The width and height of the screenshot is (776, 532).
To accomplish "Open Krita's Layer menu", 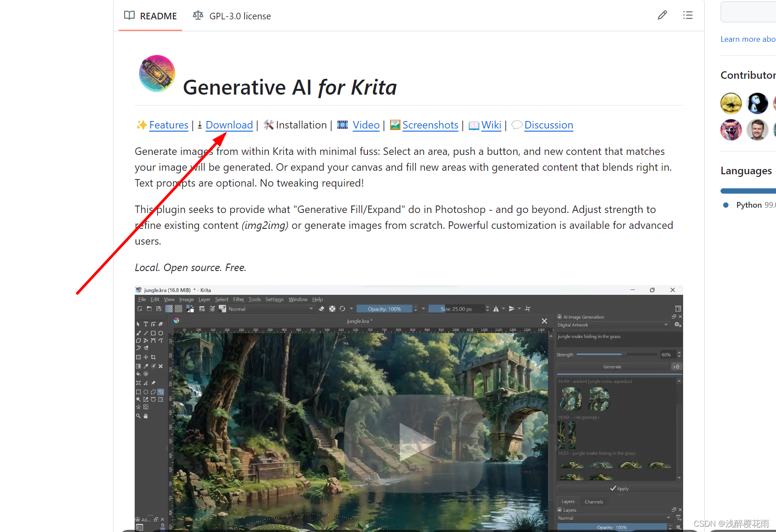I will (x=204, y=299).
